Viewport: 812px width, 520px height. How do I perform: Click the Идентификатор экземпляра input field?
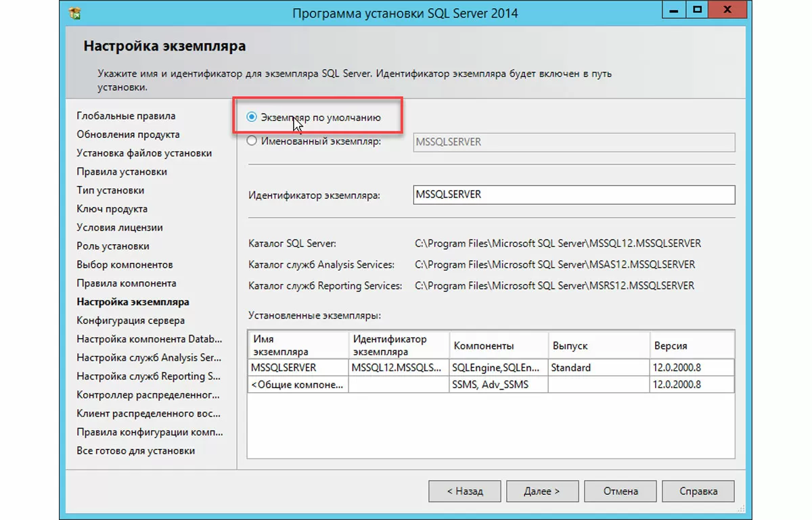point(574,194)
